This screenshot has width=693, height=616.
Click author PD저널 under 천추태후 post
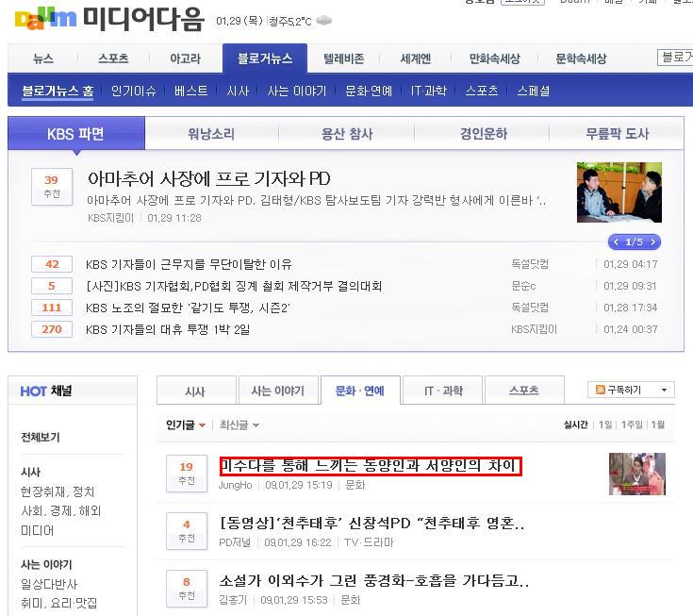tap(235, 542)
